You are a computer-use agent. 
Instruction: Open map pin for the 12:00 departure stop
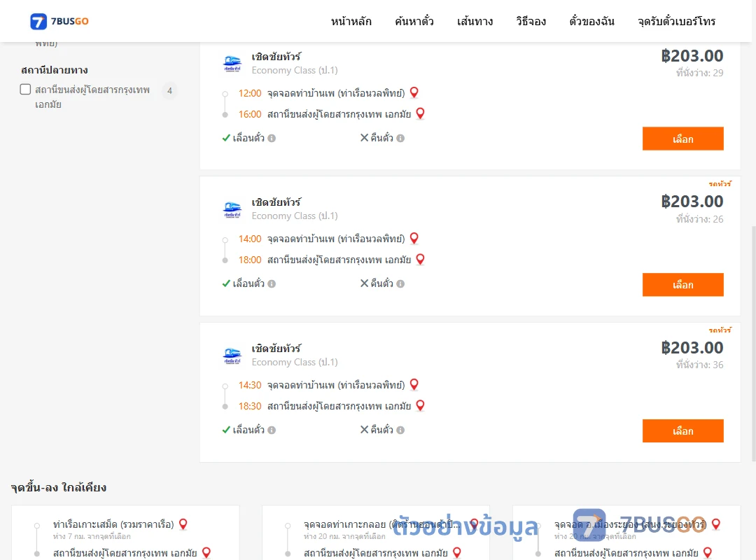[414, 92]
